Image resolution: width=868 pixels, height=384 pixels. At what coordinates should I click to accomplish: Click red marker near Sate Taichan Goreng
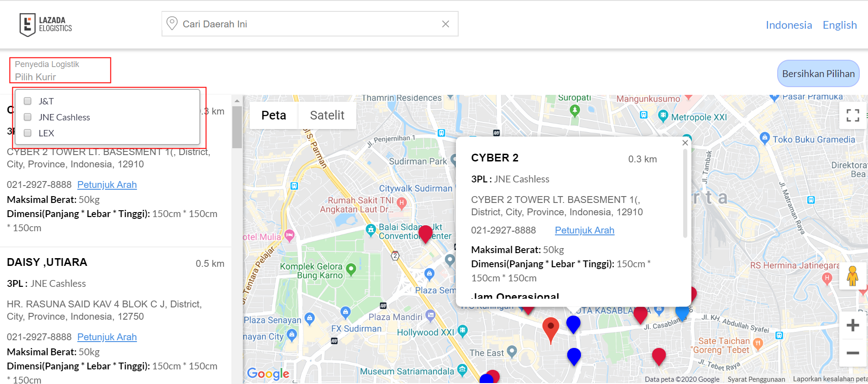tap(659, 357)
